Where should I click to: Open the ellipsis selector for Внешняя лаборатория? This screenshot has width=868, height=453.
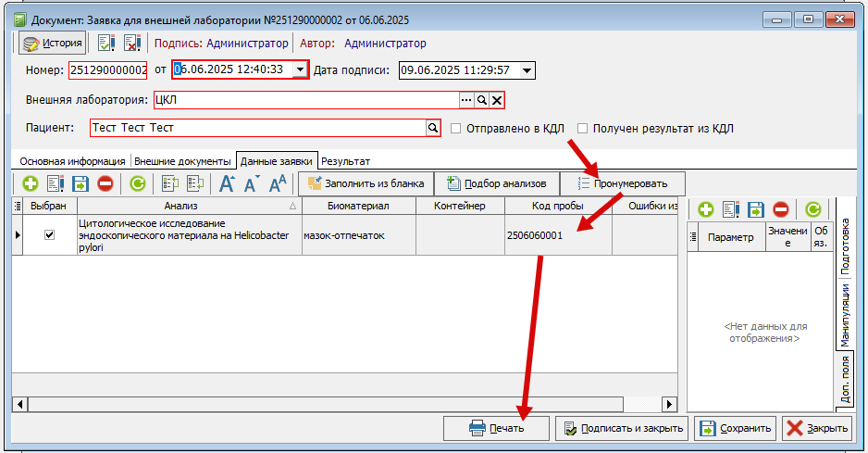click(x=466, y=100)
